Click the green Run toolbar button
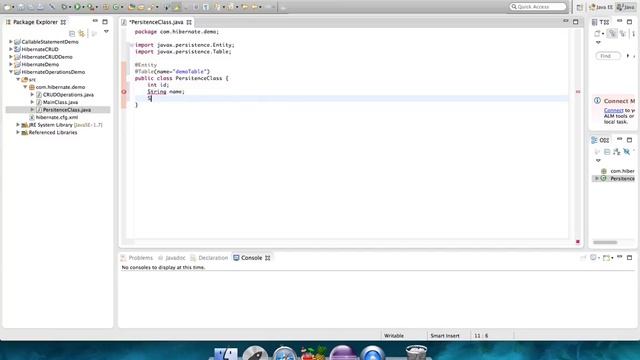Viewport: 640px width, 360px height. pyautogui.click(x=77, y=7)
